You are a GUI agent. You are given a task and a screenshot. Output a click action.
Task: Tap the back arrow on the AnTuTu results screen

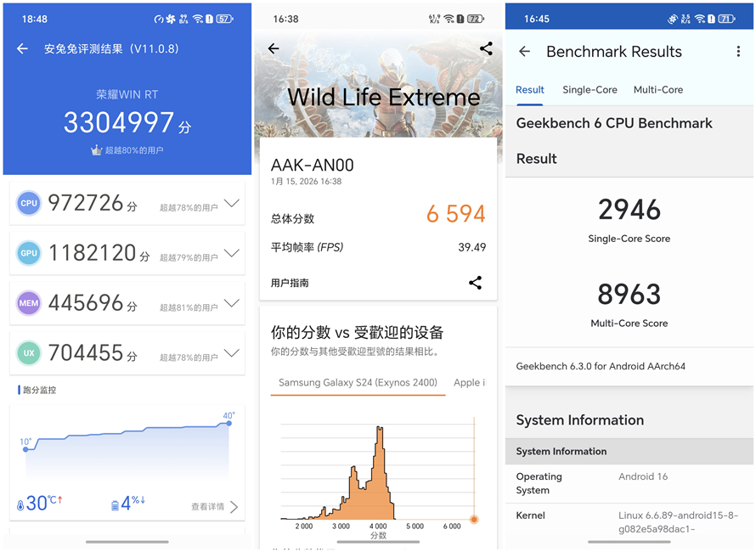click(22, 48)
